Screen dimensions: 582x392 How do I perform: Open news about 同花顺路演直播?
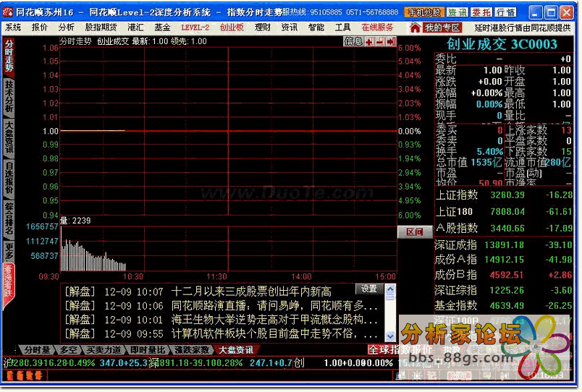[x=274, y=306]
